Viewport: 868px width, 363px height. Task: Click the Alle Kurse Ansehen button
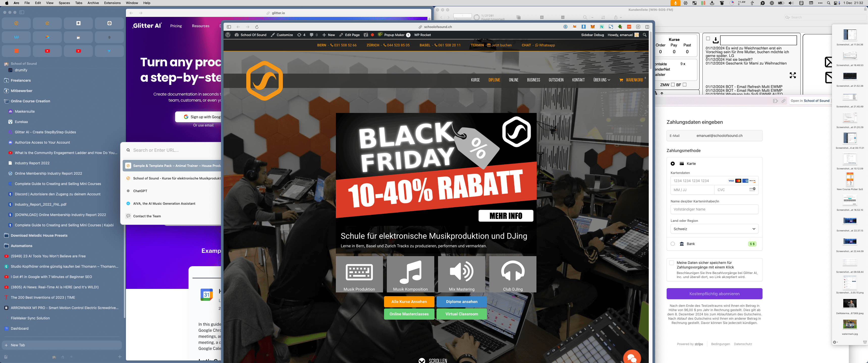[x=409, y=302]
